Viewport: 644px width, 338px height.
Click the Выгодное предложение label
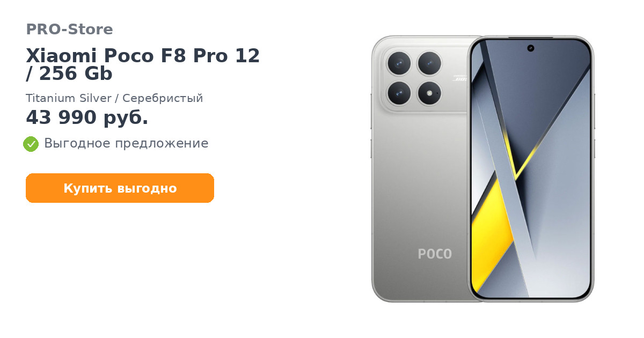[x=126, y=143]
